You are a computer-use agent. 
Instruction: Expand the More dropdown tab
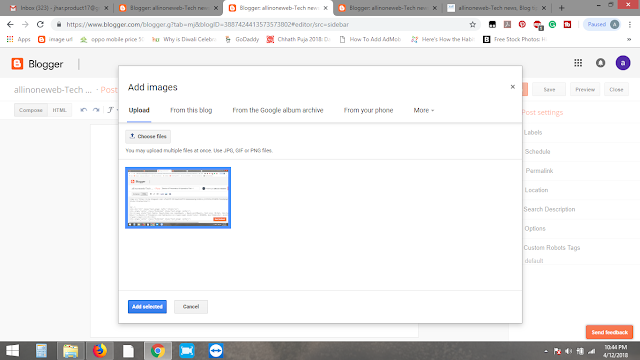pos(424,110)
